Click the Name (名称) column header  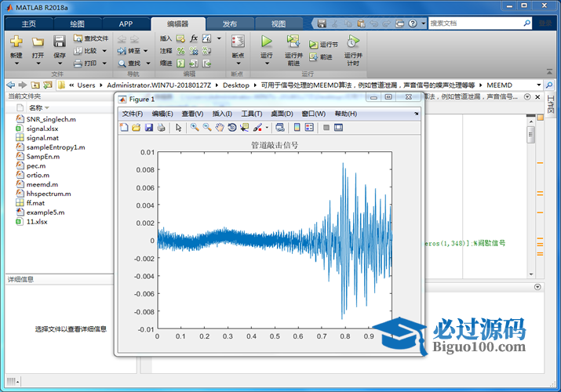pyautogui.click(x=36, y=107)
